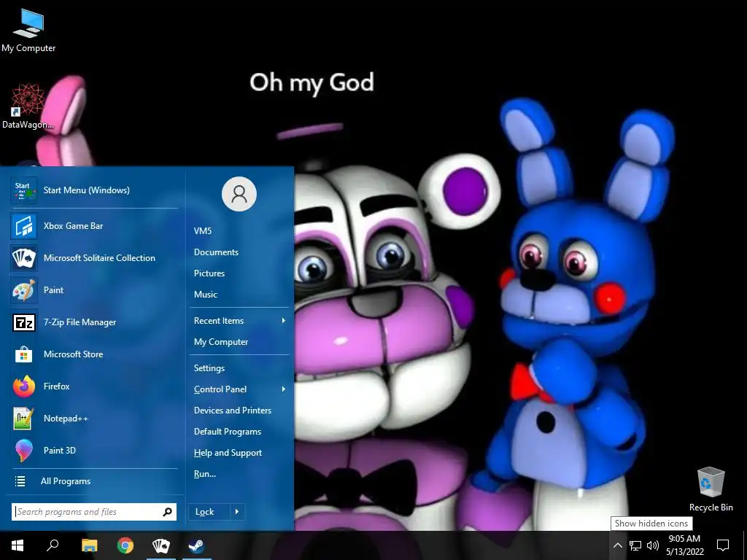The image size is (747, 560).
Task: Switch to Solitaire in taskbar
Action: point(161,545)
